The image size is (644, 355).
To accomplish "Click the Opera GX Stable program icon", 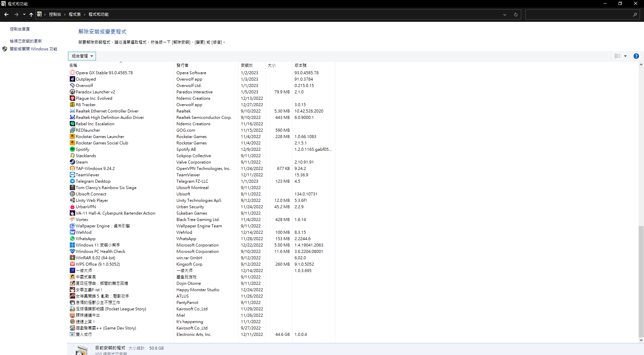I will pos(72,73).
